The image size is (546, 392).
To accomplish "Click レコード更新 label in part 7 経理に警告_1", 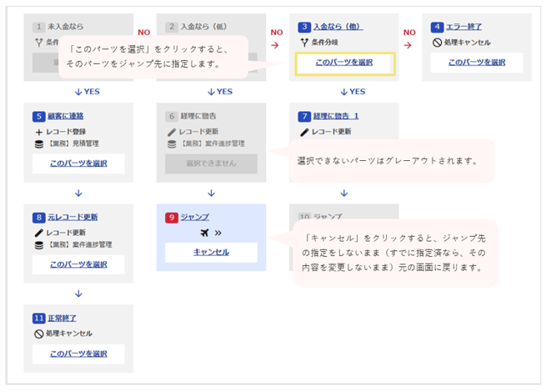I will click(x=332, y=132).
